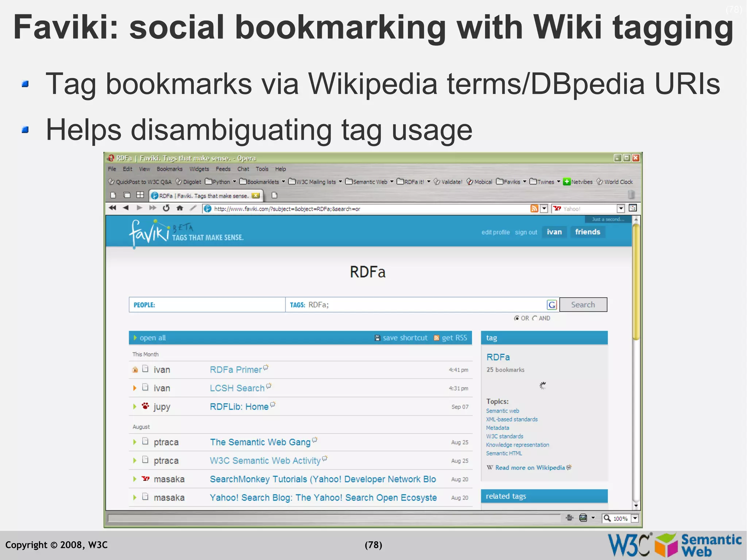
Task: Click the Rewind navigation icon
Action: [112, 208]
